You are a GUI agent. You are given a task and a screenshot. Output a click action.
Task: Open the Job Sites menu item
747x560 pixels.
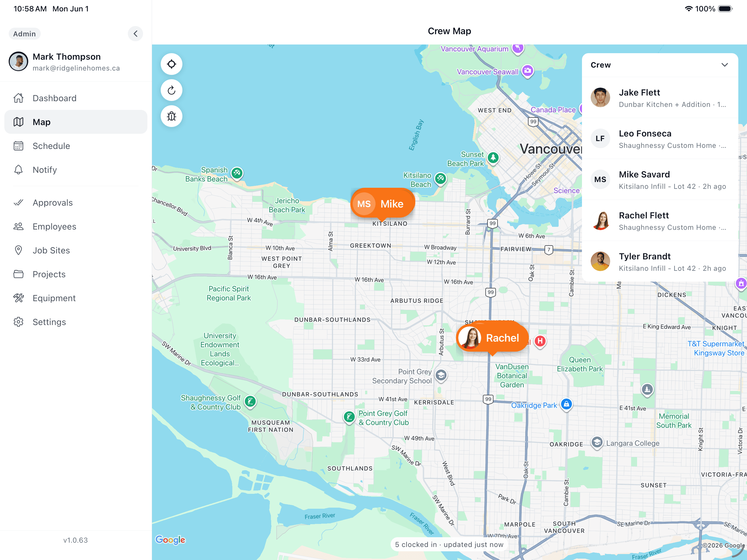76,250
